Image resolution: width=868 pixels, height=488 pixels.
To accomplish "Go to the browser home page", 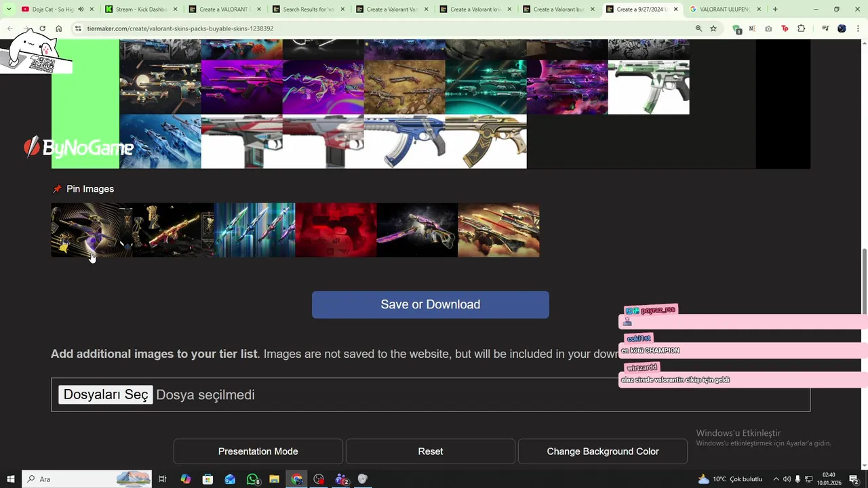I will tap(59, 28).
